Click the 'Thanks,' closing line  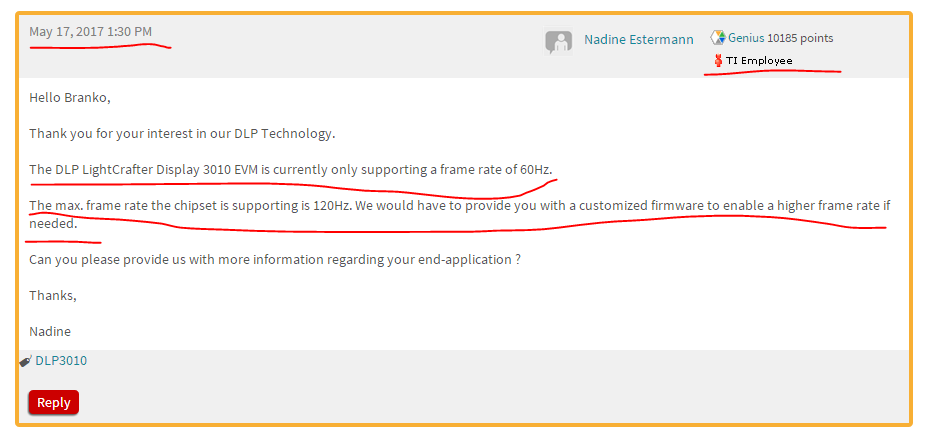point(53,295)
